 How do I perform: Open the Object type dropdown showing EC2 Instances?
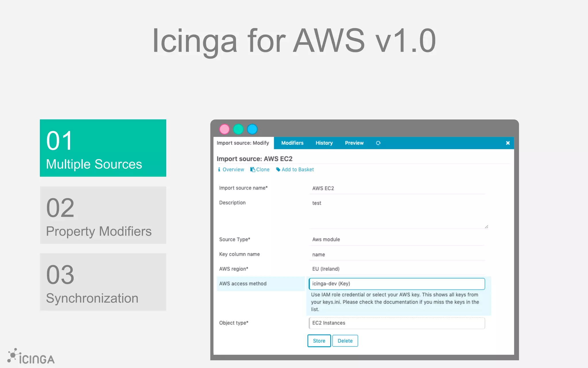[x=397, y=323]
